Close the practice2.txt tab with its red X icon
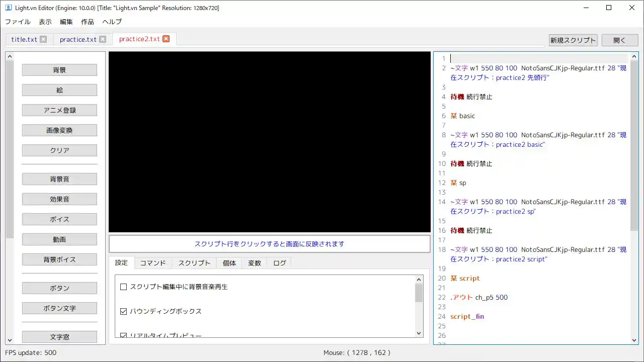The width and height of the screenshot is (644, 362). coord(166,39)
